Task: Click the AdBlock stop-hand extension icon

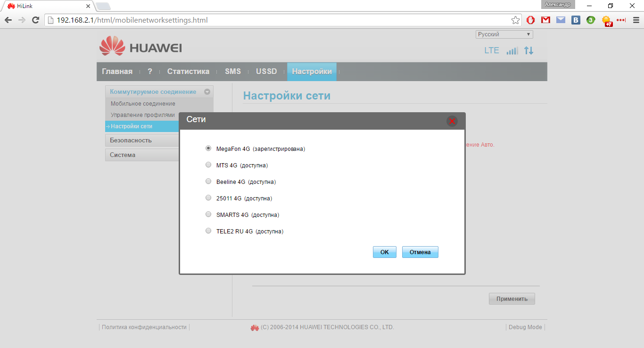Action: [x=530, y=20]
